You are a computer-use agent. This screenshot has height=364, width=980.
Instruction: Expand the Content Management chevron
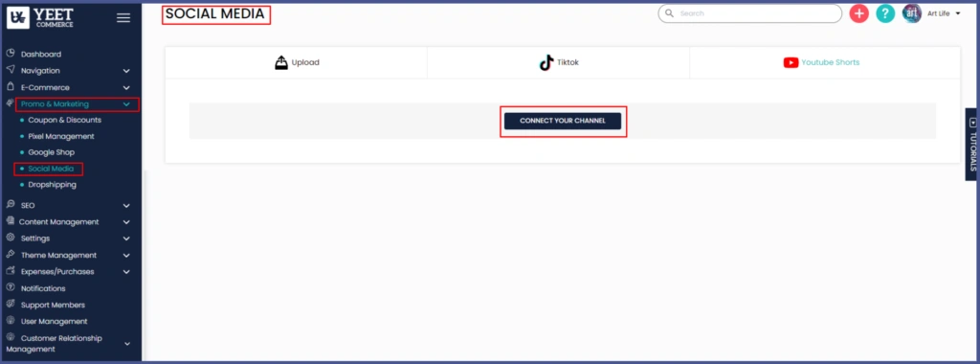126,222
